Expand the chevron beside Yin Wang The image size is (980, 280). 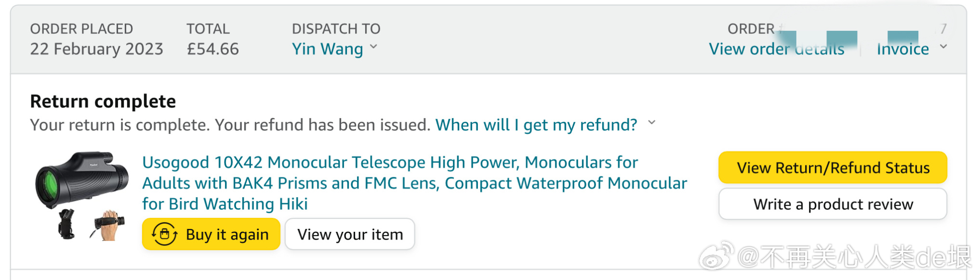click(374, 47)
